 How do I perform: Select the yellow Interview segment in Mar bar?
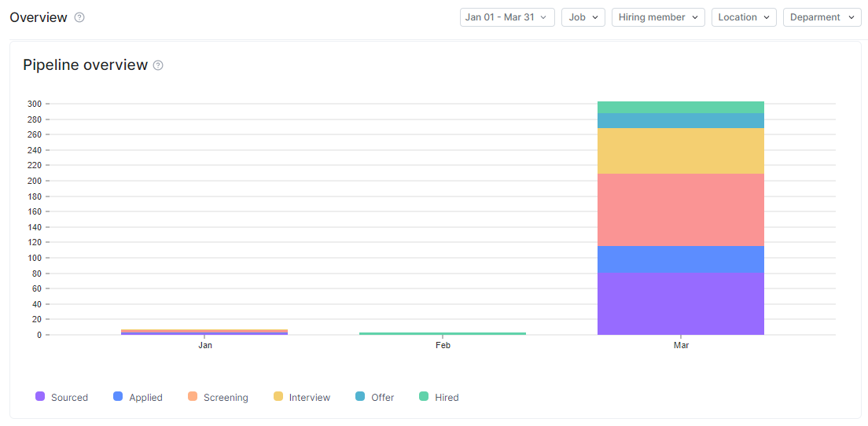tap(681, 151)
